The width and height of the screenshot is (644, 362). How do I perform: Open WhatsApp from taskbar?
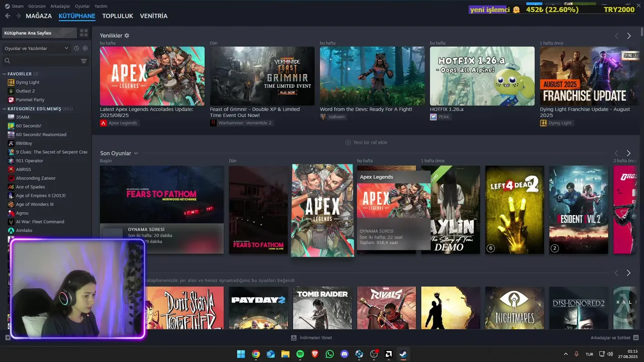tap(330, 354)
